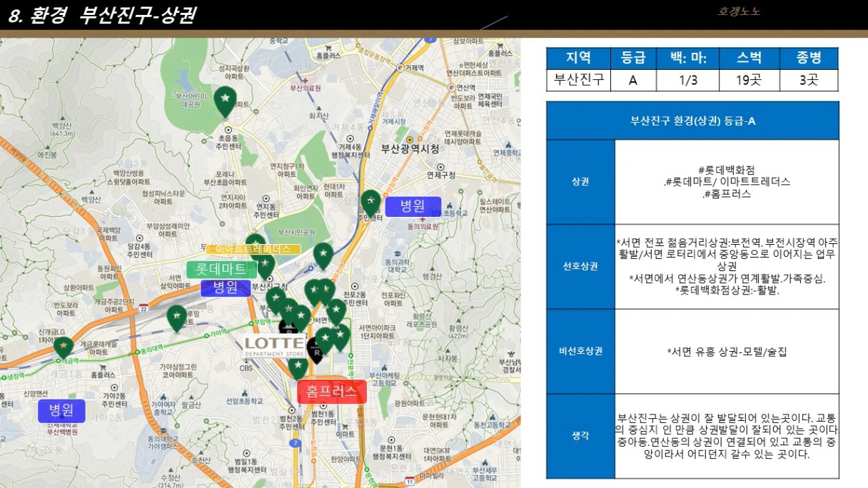Click the blue 병원 label near 동의의료원

[413, 206]
